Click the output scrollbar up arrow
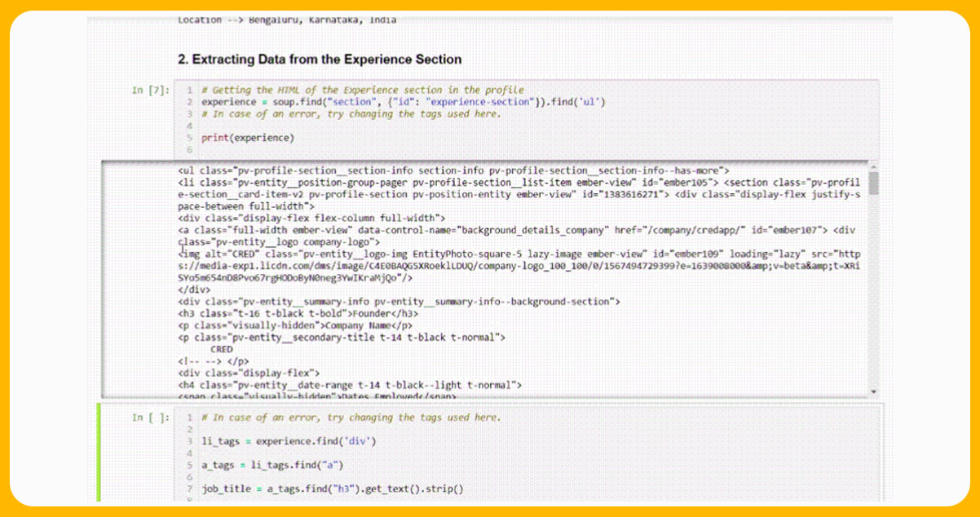Viewport: 980px width, 517px height. pyautogui.click(x=873, y=166)
